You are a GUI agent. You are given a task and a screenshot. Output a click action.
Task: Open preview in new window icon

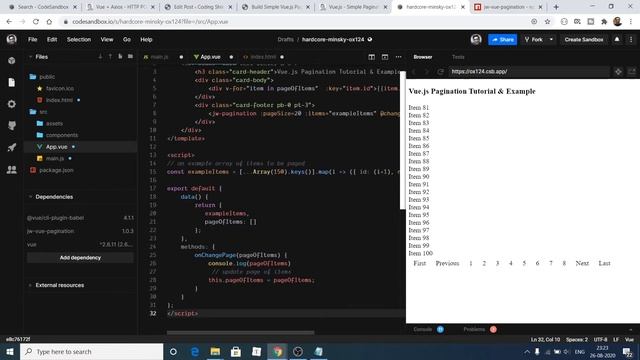(x=631, y=71)
